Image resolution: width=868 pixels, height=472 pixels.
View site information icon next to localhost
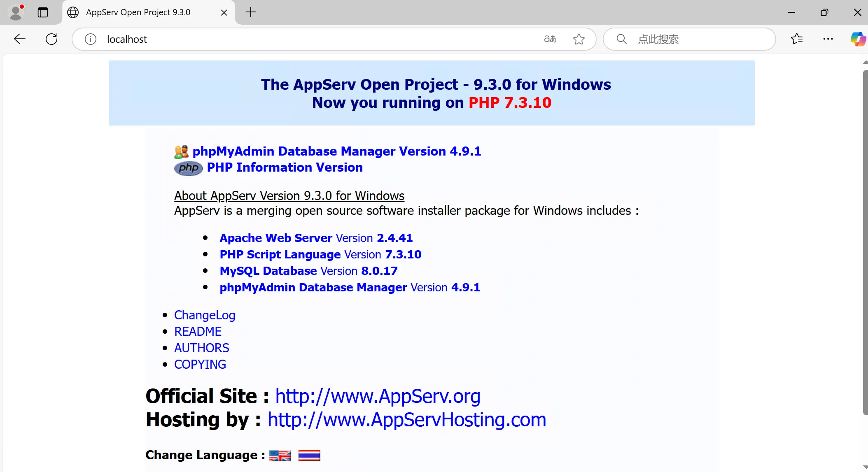pyautogui.click(x=91, y=39)
